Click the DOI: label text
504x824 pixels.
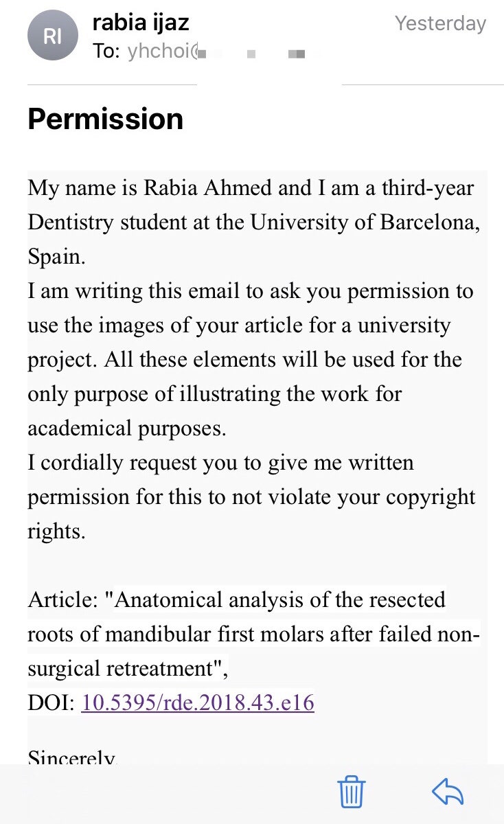click(51, 702)
